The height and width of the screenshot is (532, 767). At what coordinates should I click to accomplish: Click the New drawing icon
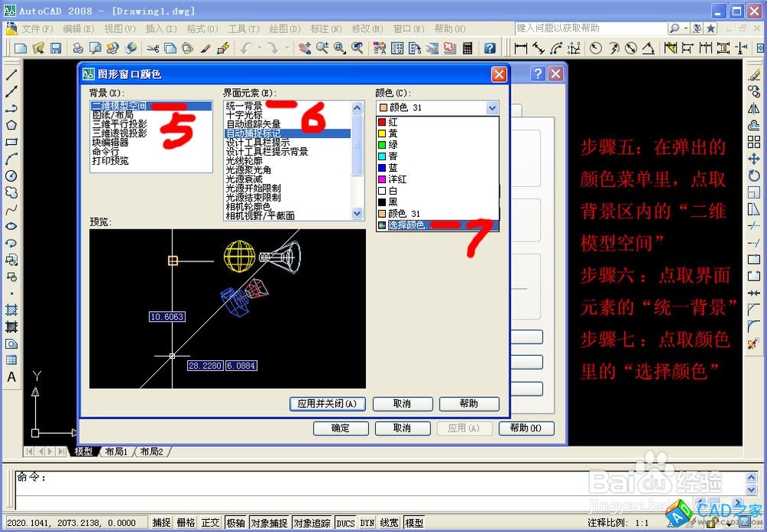pos(21,48)
